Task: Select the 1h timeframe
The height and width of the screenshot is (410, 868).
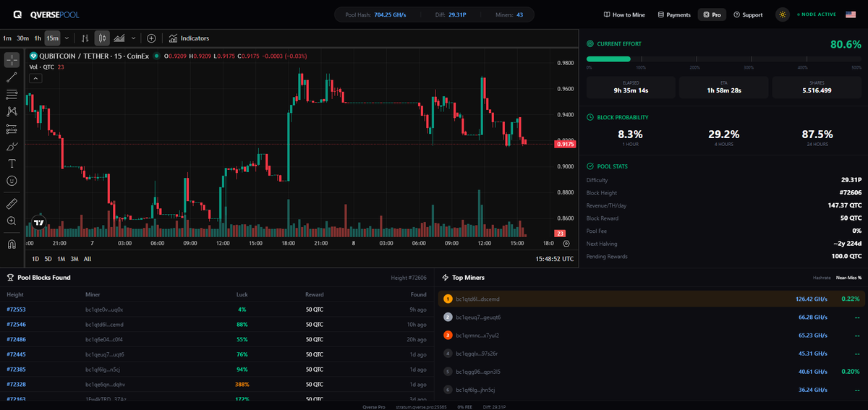Action: pos(38,38)
